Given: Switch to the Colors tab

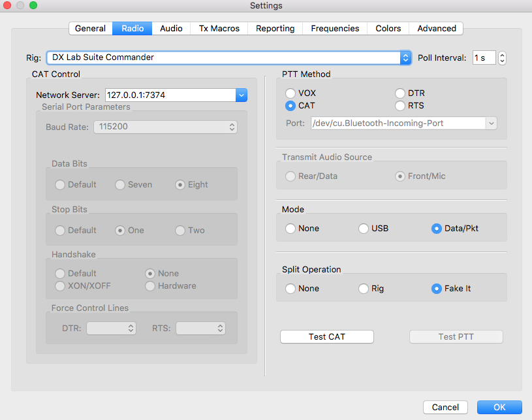Looking at the screenshot, I should point(388,28).
